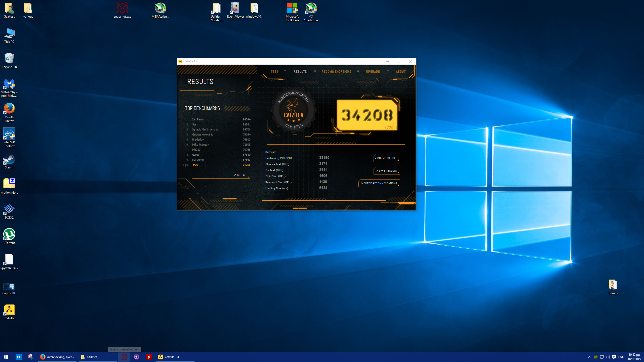Open NVIDIA tray icon

tap(596, 357)
